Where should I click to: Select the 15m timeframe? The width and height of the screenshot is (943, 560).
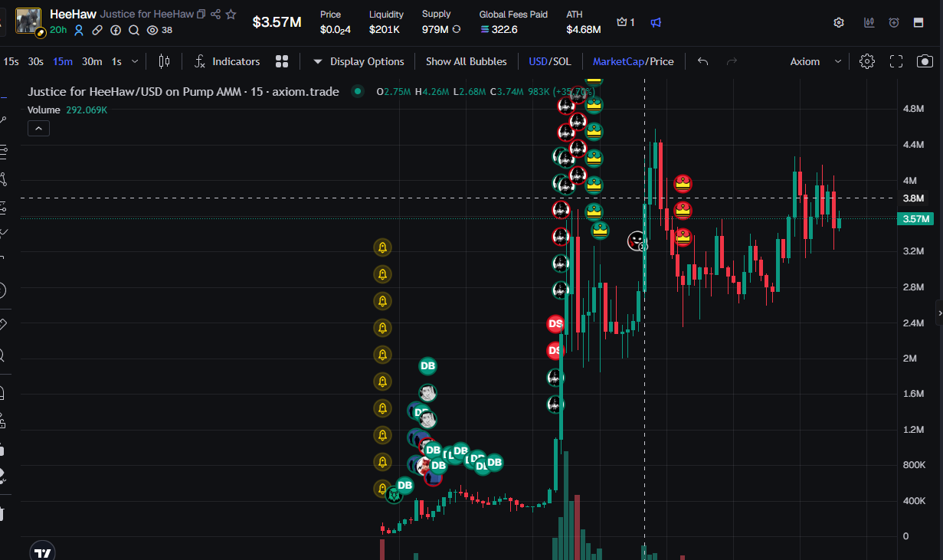(x=63, y=61)
